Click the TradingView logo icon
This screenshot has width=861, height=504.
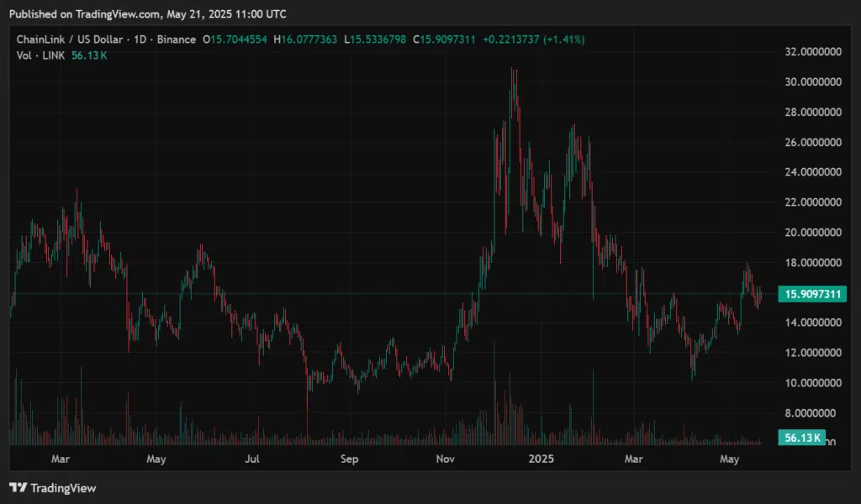(x=17, y=488)
